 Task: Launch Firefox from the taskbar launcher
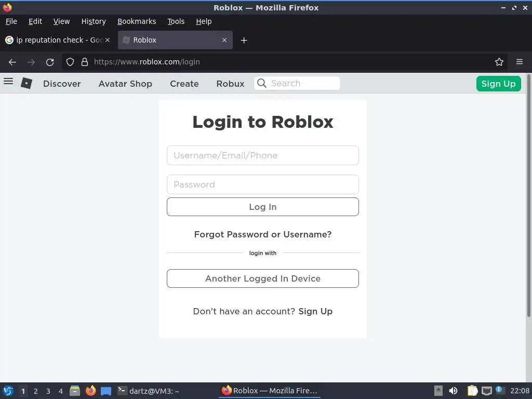[x=90, y=391]
